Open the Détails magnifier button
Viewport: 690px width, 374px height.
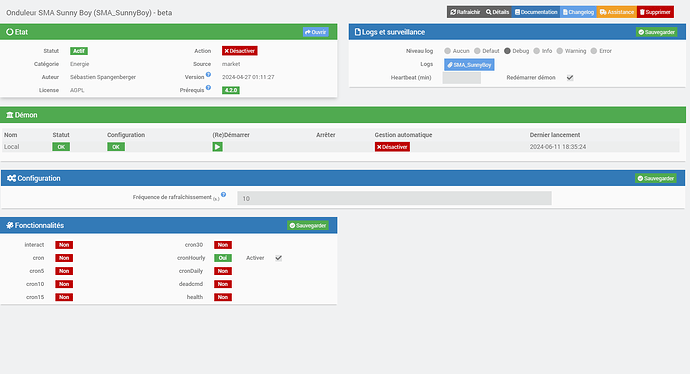497,12
